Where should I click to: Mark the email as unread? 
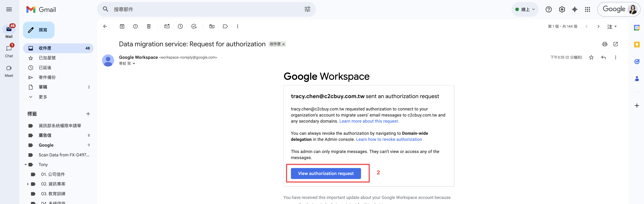click(167, 26)
